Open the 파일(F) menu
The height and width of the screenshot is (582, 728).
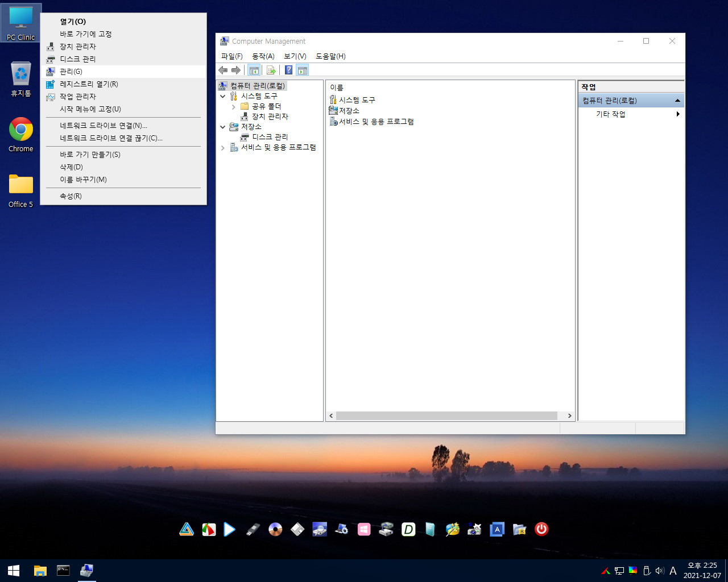point(232,56)
